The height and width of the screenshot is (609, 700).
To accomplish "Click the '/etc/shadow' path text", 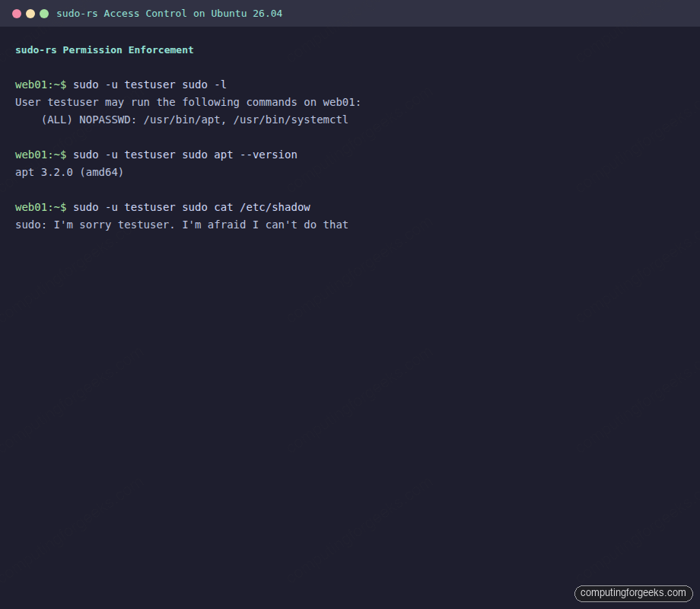I will click(275, 206).
